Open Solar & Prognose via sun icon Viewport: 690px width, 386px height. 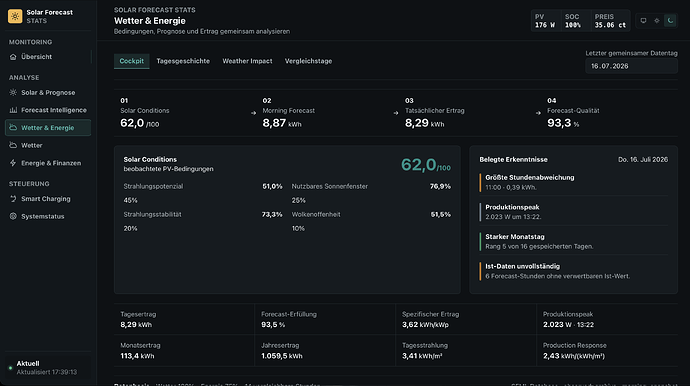(x=13, y=92)
